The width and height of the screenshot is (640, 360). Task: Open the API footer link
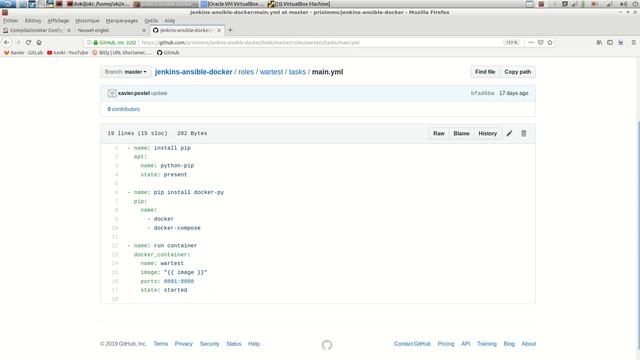[x=466, y=344]
